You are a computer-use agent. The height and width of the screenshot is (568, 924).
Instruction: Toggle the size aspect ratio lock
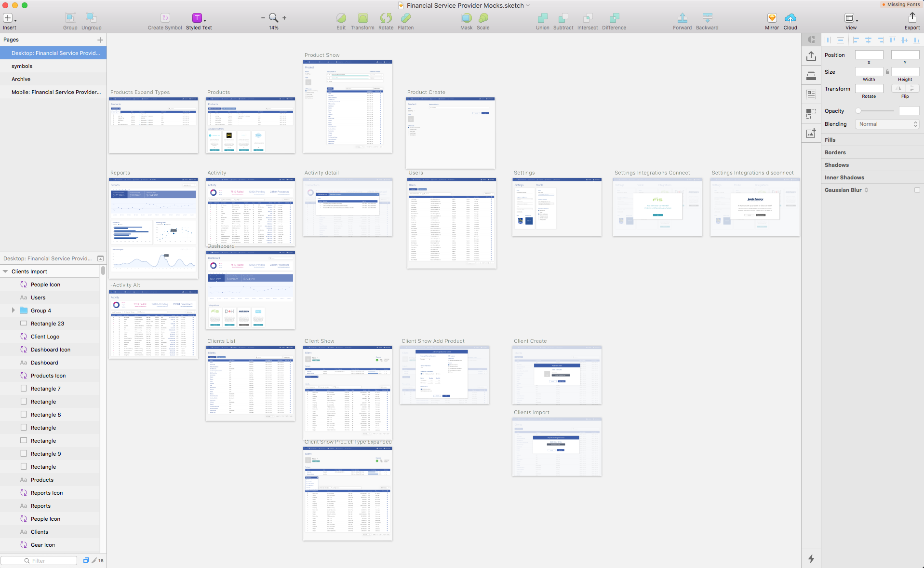(x=887, y=72)
